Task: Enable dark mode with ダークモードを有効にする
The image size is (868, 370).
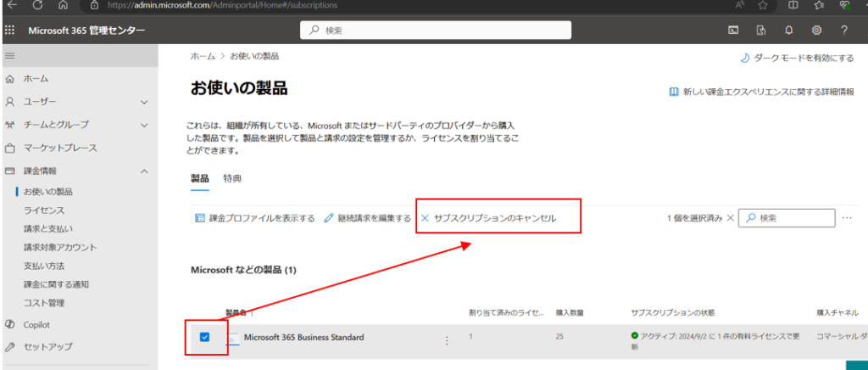Action: click(797, 59)
